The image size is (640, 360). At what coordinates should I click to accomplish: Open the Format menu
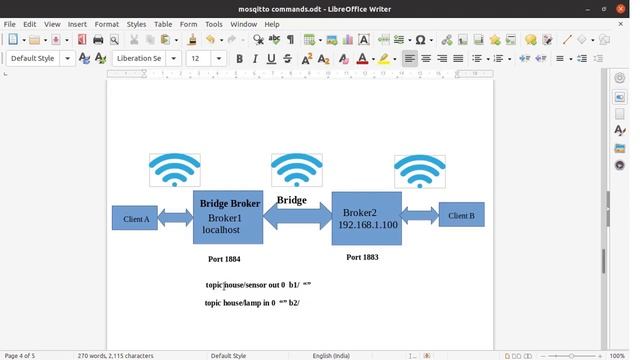107,24
